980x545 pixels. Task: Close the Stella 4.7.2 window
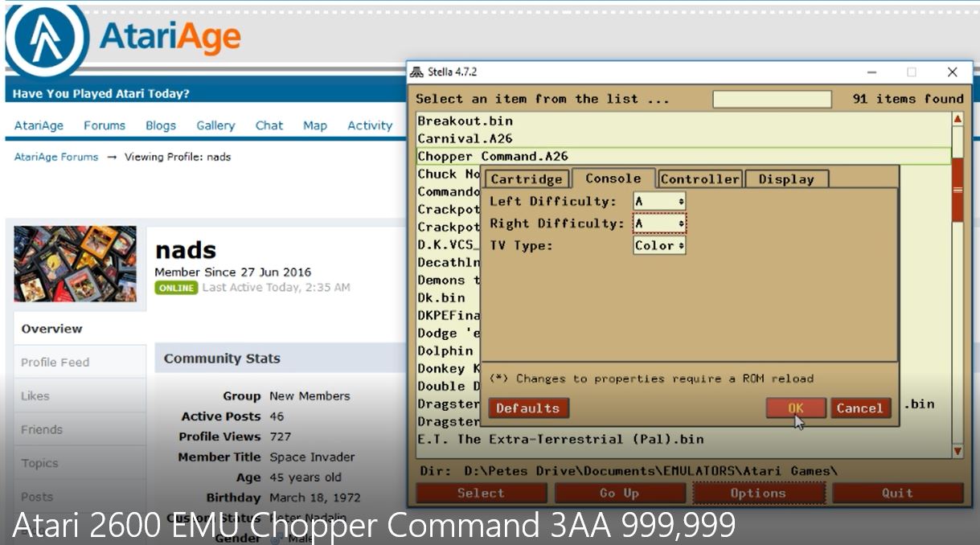tap(953, 72)
